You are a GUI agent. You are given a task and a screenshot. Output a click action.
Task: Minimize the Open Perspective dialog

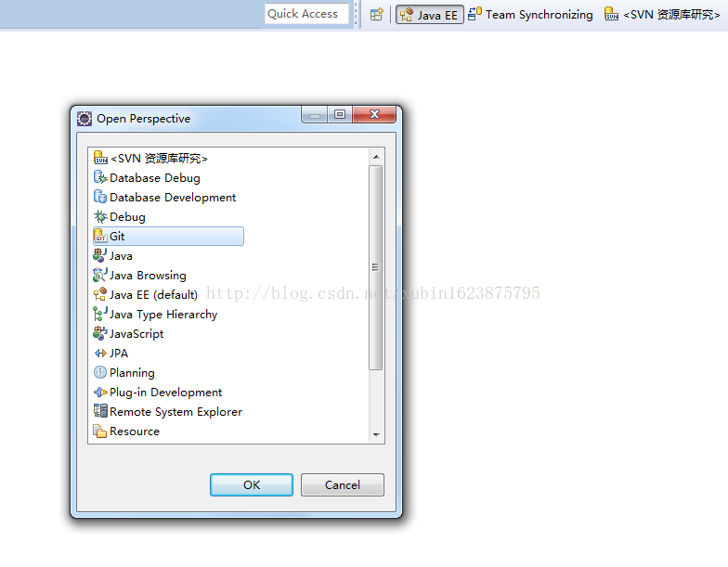point(315,115)
